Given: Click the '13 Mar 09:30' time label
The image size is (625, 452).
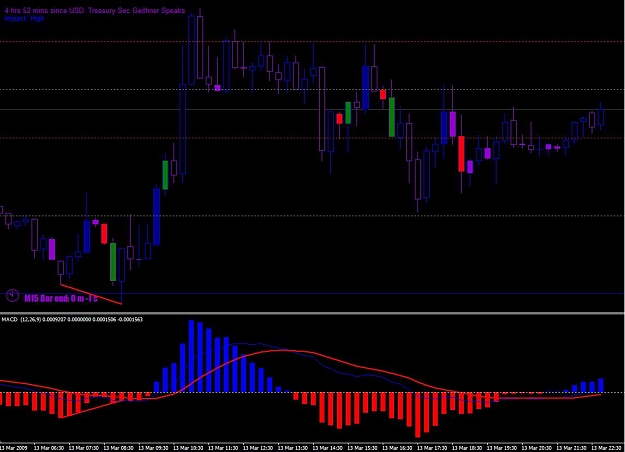Looking at the screenshot, I should pyautogui.click(x=153, y=448).
